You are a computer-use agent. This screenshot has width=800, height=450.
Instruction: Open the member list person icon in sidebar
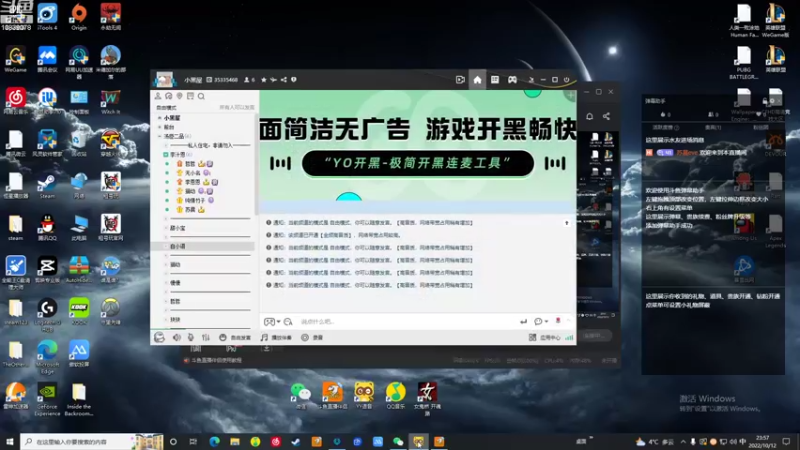point(158,96)
